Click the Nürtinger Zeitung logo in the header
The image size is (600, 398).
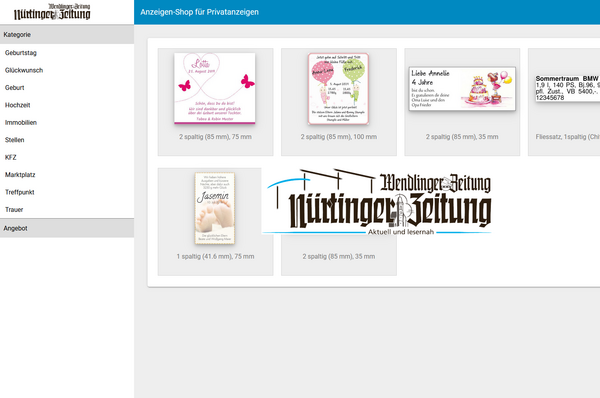[52, 12]
